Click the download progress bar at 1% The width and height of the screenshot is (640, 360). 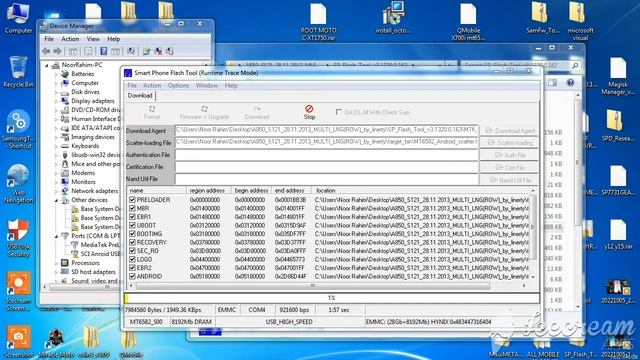pyautogui.click(x=332, y=298)
